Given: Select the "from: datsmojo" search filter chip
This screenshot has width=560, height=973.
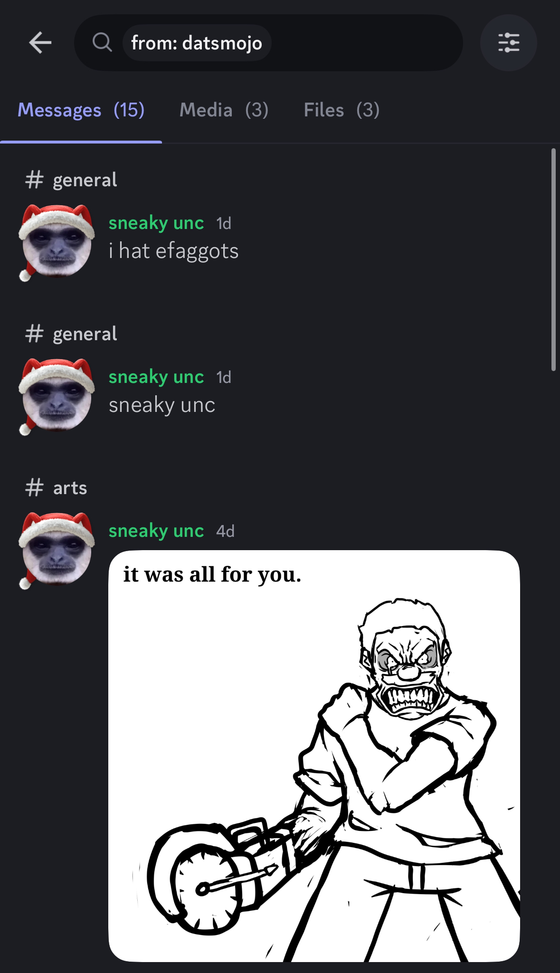Looking at the screenshot, I should coord(197,43).
